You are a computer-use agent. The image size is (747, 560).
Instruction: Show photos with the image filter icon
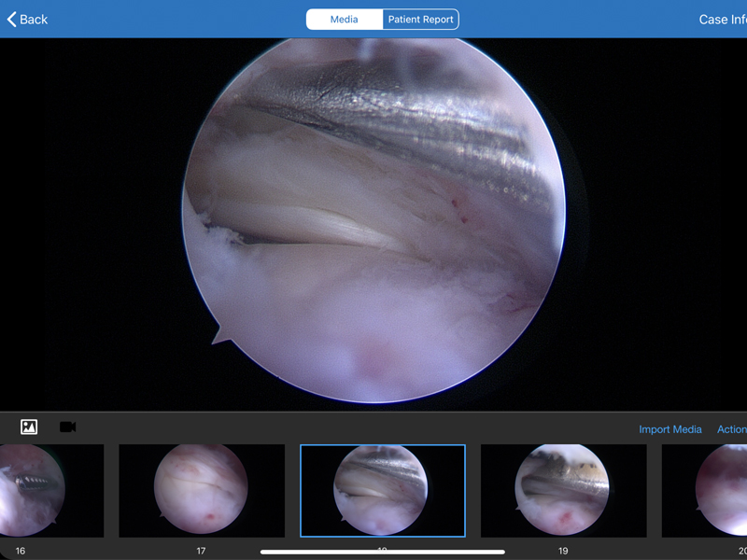[x=29, y=427]
